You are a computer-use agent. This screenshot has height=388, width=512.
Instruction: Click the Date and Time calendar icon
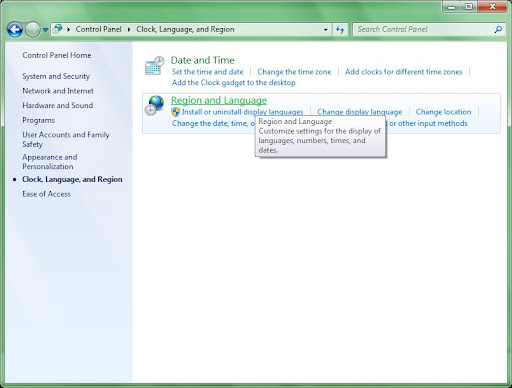(x=154, y=66)
